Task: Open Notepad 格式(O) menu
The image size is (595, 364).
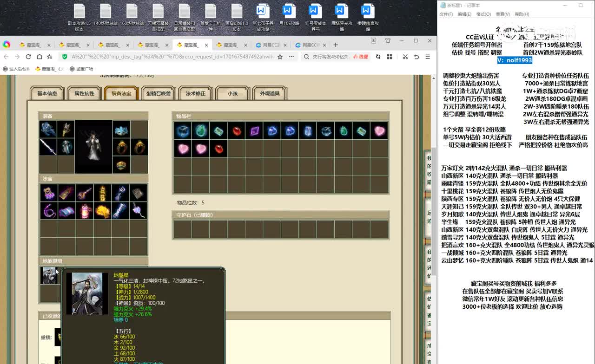Action: click(x=483, y=14)
